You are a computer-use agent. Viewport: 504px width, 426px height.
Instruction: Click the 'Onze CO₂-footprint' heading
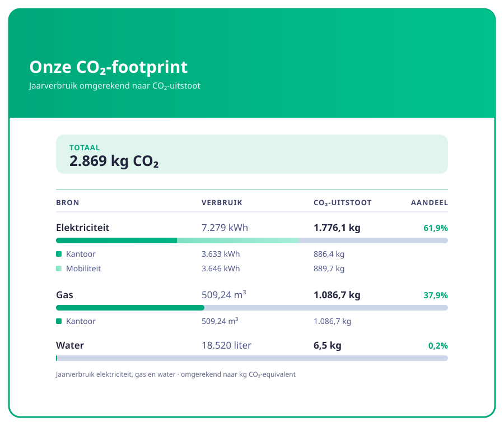pos(108,67)
